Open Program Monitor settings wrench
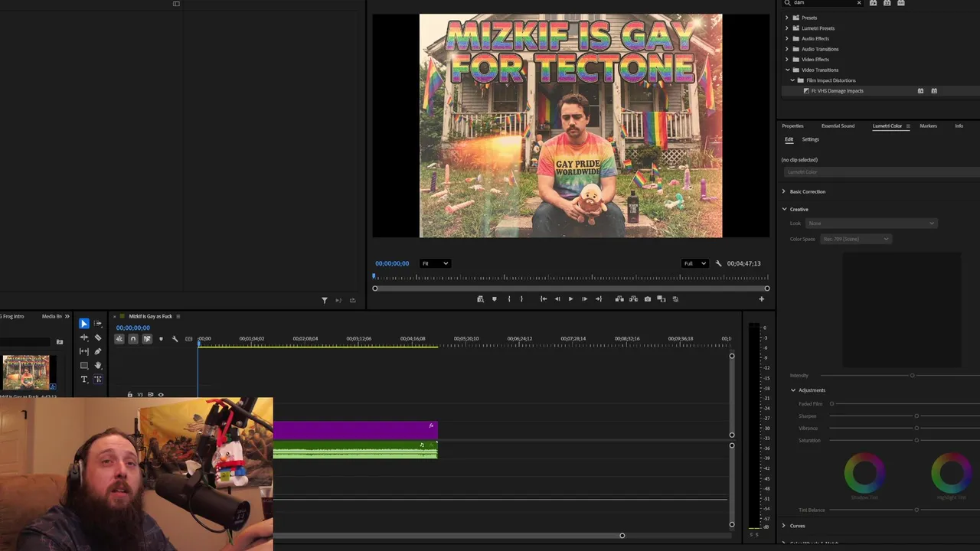The image size is (980, 551). click(x=718, y=263)
